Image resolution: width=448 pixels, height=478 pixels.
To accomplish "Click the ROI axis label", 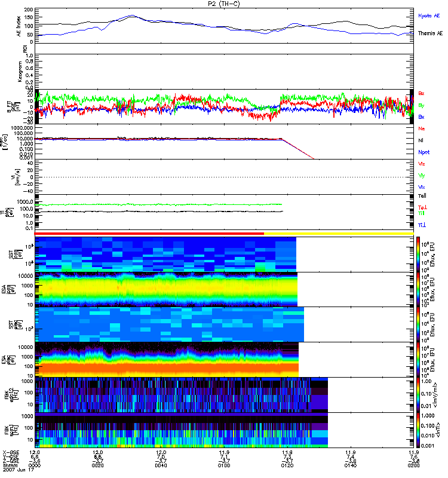I will pos(25,48).
